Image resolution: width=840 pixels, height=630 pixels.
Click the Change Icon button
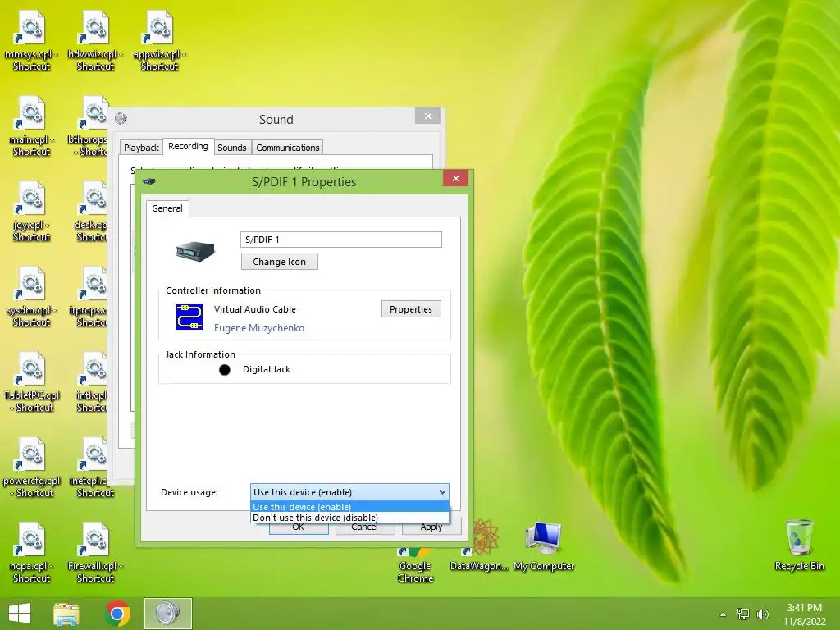coord(280,262)
